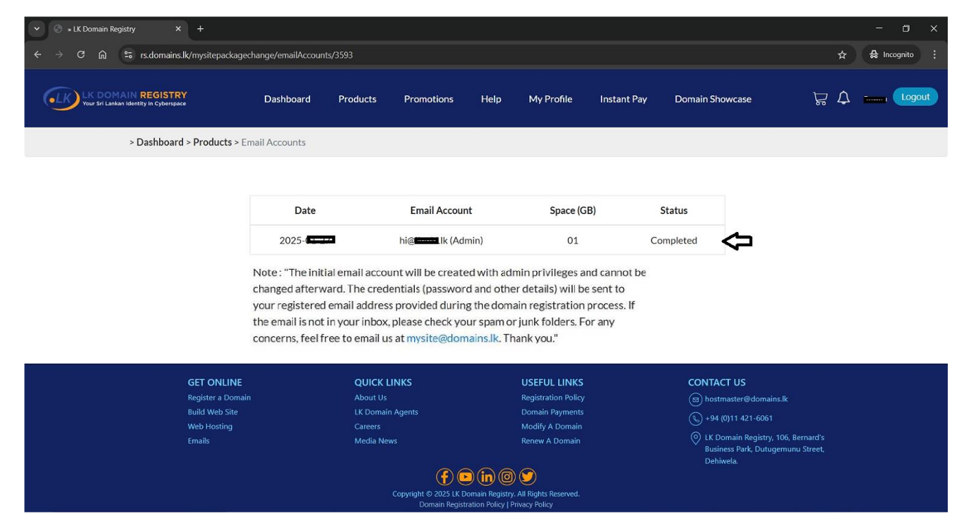980x529 pixels.
Task: Go to Products breadcrumb link
Action: [x=213, y=142]
